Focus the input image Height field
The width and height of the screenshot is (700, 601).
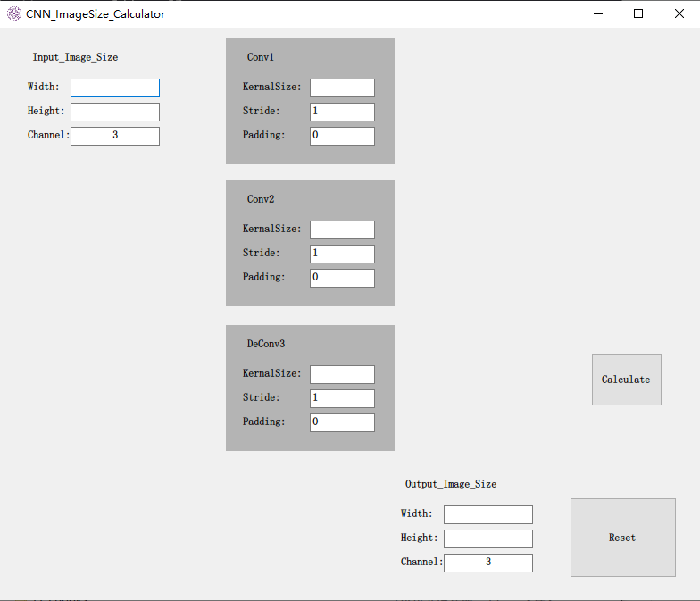pyautogui.click(x=115, y=112)
